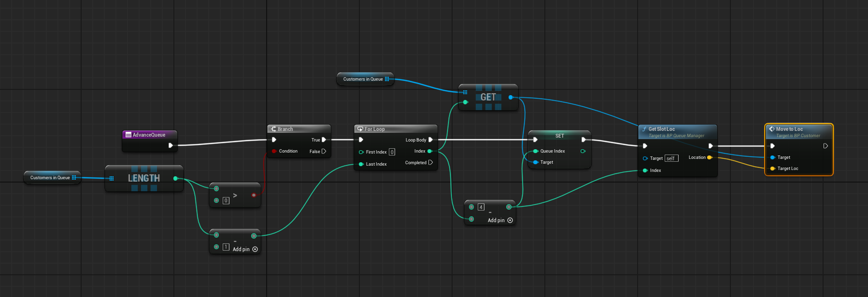
Task: Click the Branch Condition red pin
Action: [x=274, y=151]
